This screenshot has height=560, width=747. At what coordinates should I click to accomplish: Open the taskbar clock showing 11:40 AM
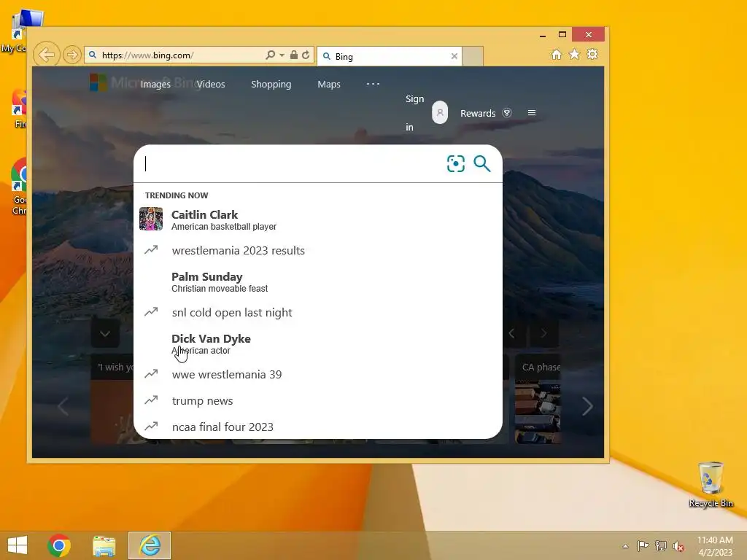coord(715,545)
